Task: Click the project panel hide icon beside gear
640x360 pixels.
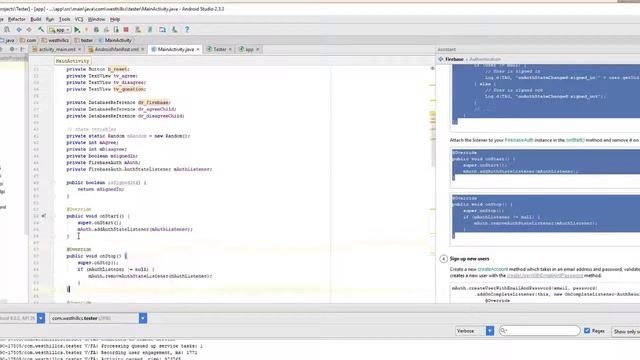Action: pyautogui.click(x=22, y=49)
